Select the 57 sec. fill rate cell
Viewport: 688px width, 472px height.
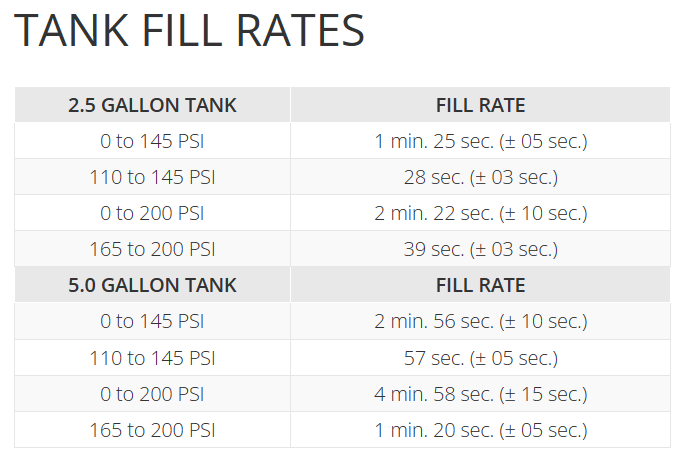pos(480,357)
